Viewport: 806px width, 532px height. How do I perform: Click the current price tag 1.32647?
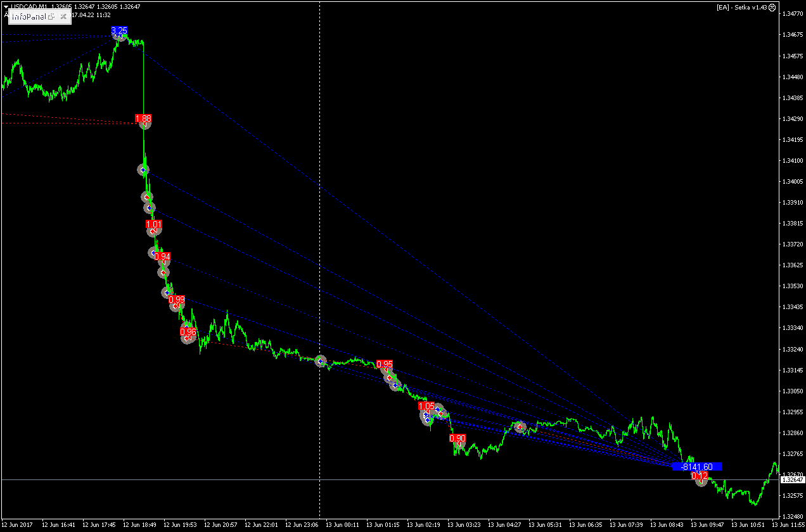pyautogui.click(x=792, y=480)
